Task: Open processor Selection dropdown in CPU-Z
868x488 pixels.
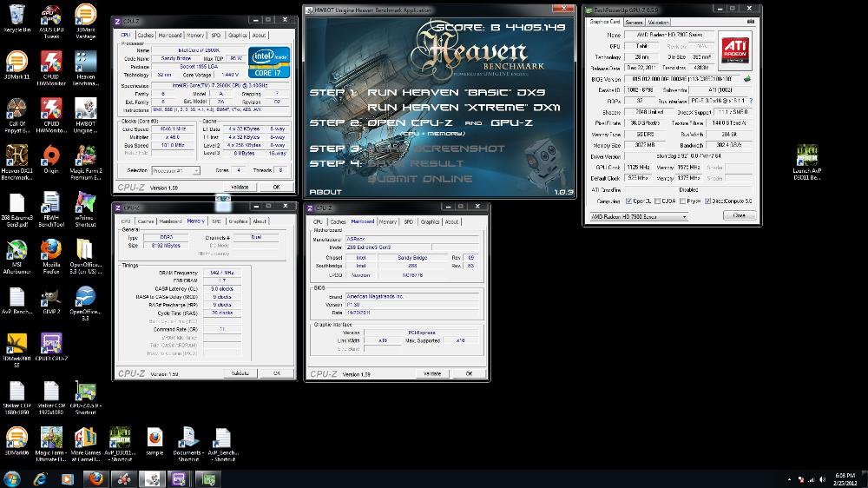Action: click(175, 170)
